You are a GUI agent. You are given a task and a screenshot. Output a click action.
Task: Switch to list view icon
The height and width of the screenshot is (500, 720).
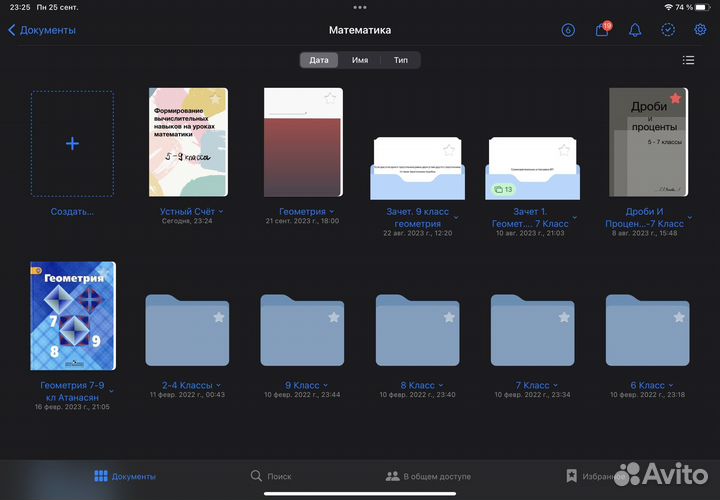click(x=688, y=60)
